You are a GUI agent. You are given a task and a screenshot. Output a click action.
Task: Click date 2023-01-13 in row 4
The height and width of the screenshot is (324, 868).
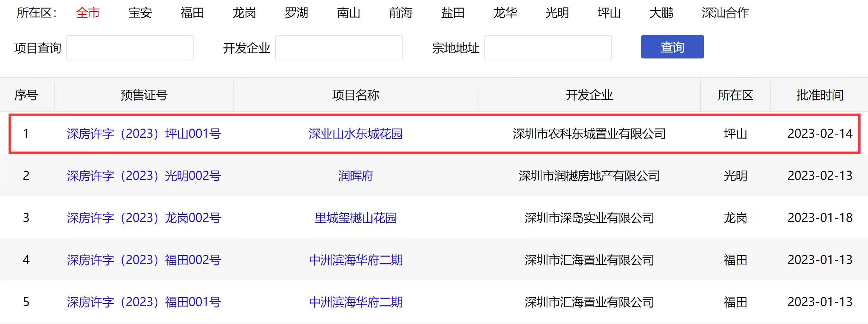pos(820,260)
